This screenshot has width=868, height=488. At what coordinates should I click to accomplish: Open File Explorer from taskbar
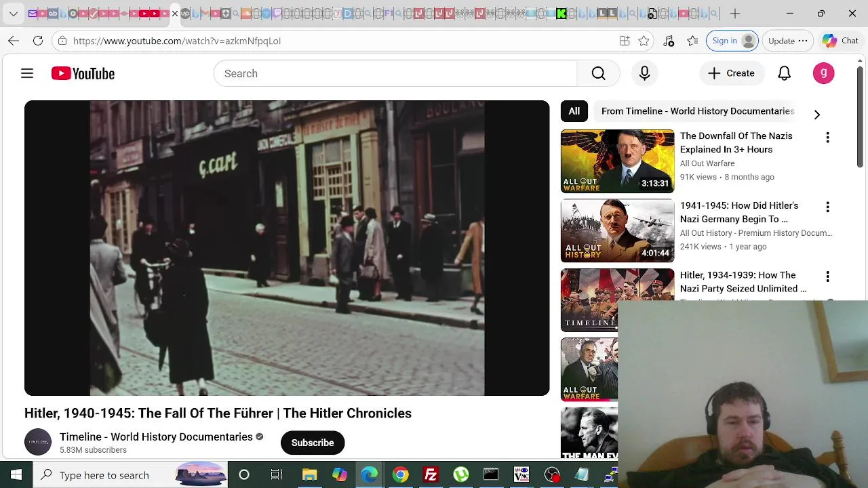tap(309, 475)
